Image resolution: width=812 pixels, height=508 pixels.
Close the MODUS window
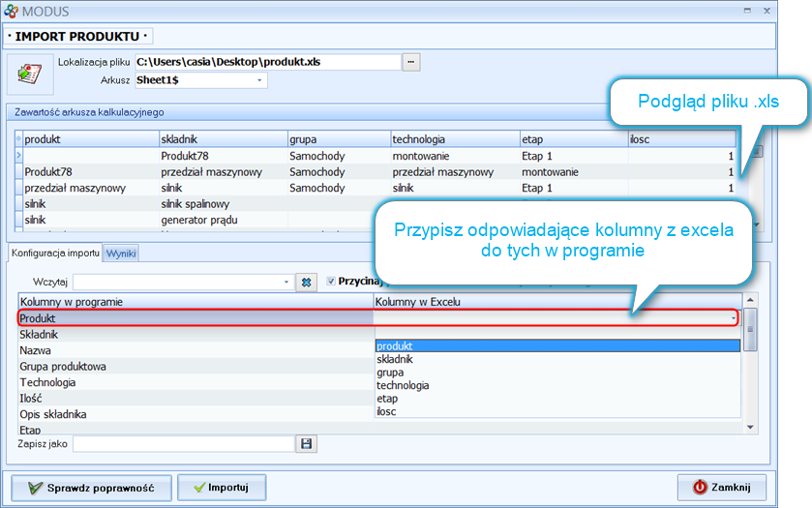tap(767, 11)
